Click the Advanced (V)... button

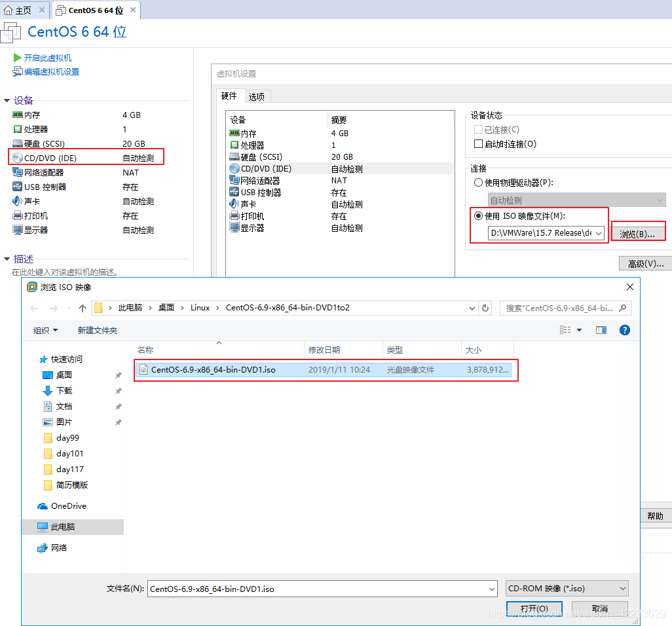click(645, 263)
